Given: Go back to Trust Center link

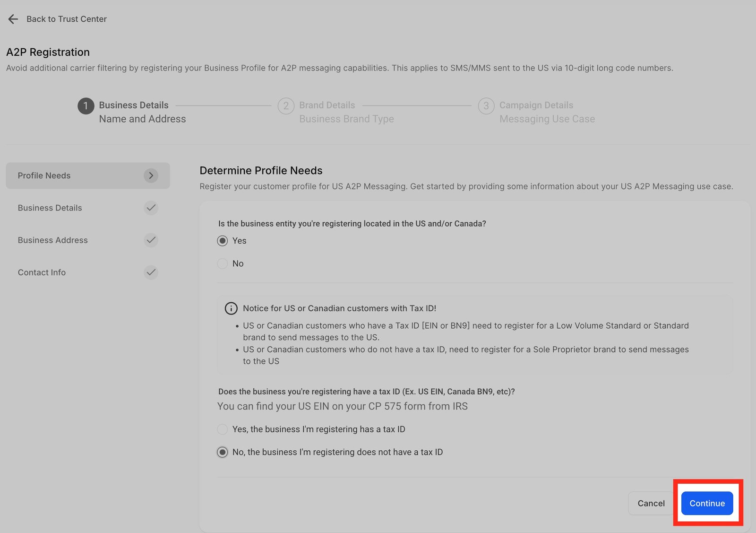Looking at the screenshot, I should (67, 19).
